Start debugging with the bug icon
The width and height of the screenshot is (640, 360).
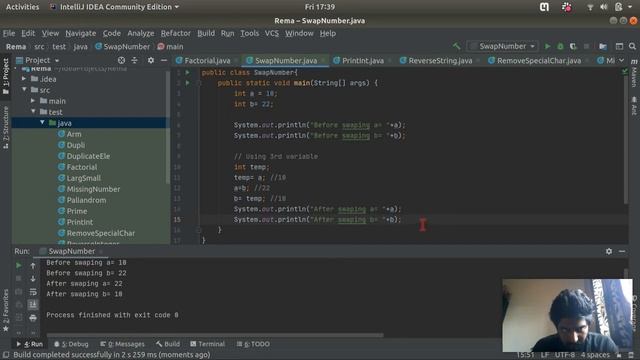(560, 47)
